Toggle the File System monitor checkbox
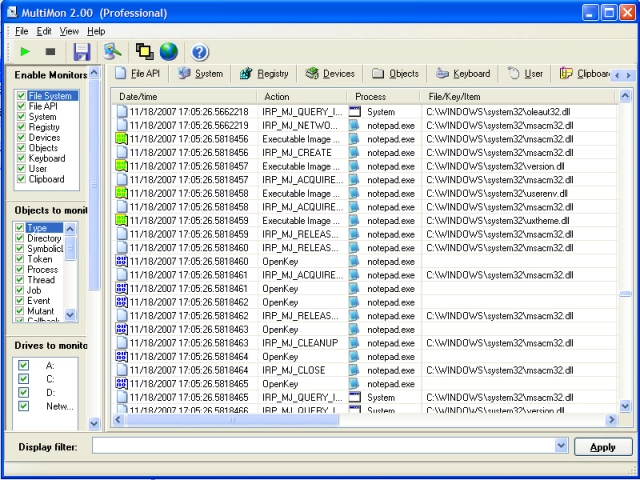Viewport: 640px width, 480px height. (21, 96)
